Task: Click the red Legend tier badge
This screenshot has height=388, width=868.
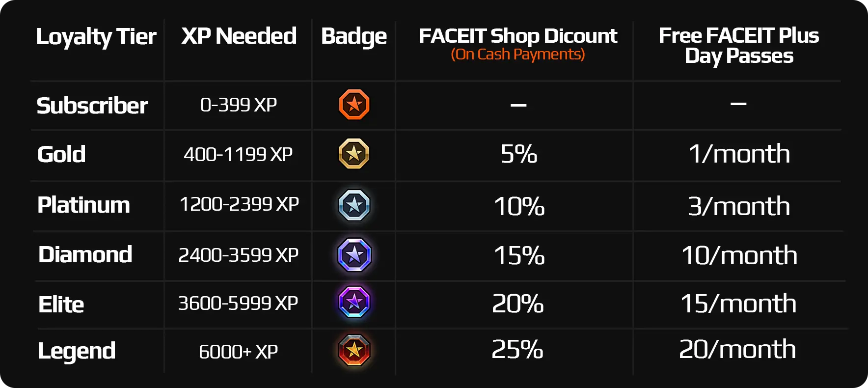Action: (x=354, y=350)
